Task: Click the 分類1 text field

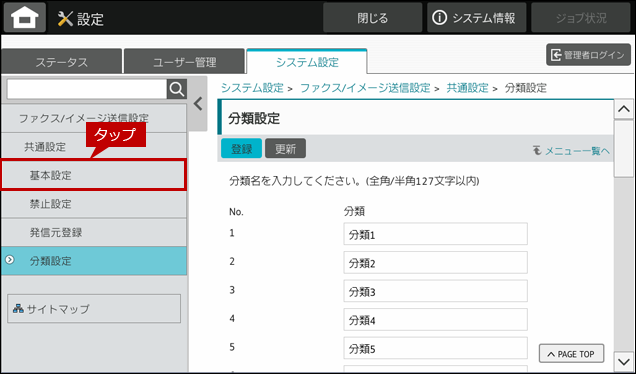Action: pos(435,234)
